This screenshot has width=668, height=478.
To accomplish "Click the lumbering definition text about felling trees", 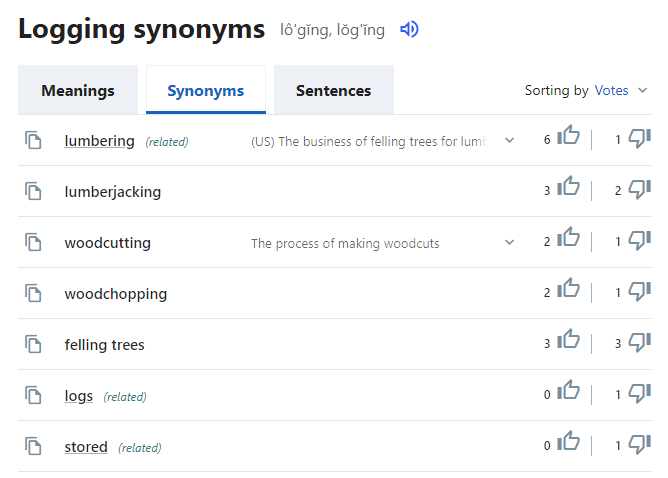I will (369, 141).
